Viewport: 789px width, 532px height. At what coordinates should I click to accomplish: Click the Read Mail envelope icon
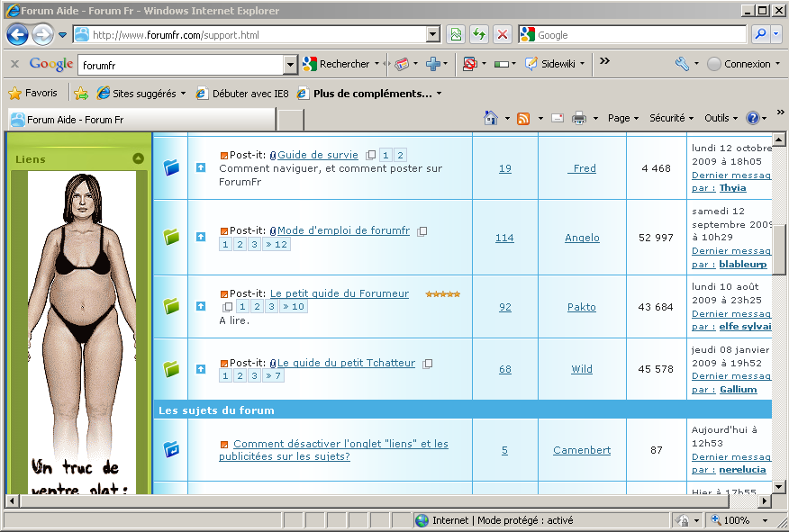tap(558, 118)
